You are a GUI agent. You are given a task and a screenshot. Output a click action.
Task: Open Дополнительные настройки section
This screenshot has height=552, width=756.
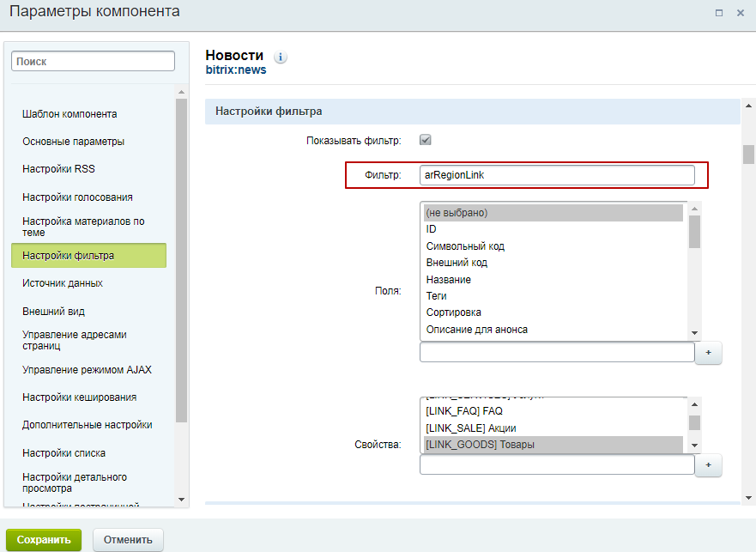coord(88,425)
